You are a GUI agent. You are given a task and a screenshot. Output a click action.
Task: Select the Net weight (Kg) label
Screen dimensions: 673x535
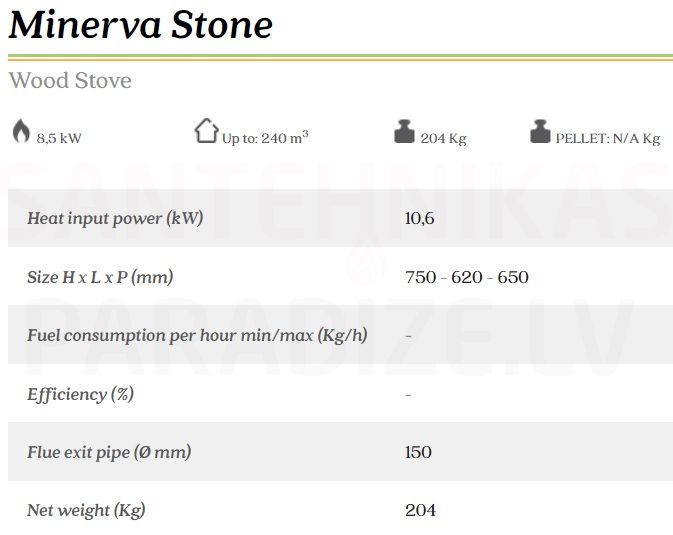pyautogui.click(x=86, y=511)
